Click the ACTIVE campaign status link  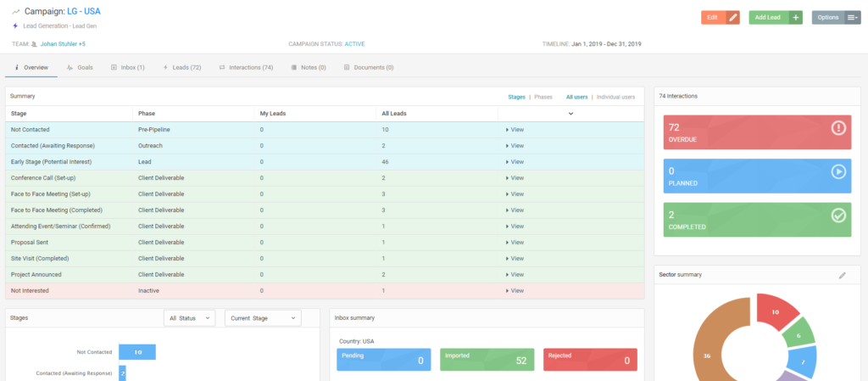355,44
